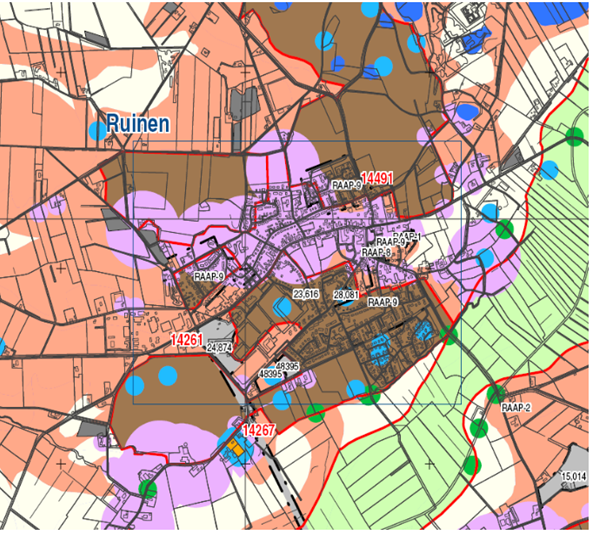
Task: Select red monument number 14491
Action: point(377,178)
